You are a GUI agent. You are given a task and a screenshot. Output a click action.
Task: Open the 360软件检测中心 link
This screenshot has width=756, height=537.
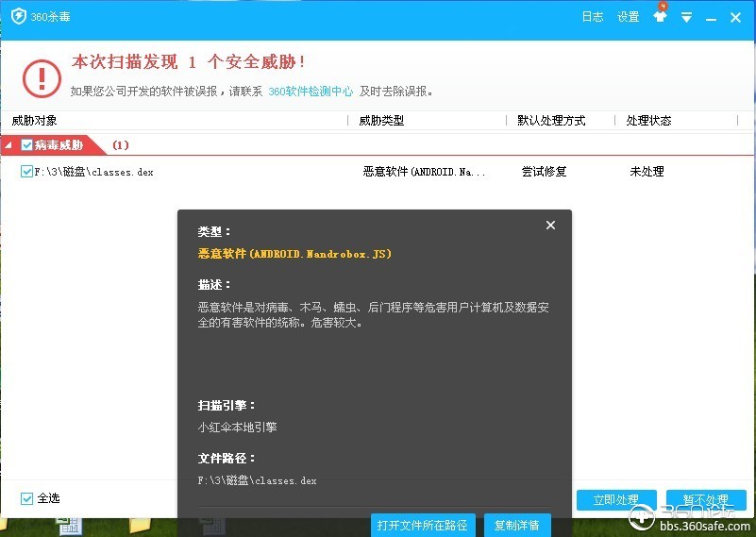(x=311, y=92)
